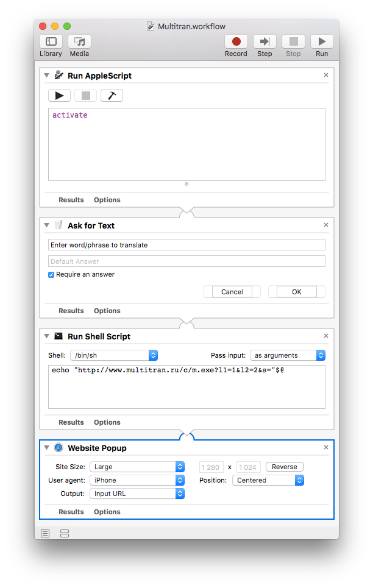Screen dimensions: 373x588
Task: Click the Cancel button field
Action: [x=232, y=292]
